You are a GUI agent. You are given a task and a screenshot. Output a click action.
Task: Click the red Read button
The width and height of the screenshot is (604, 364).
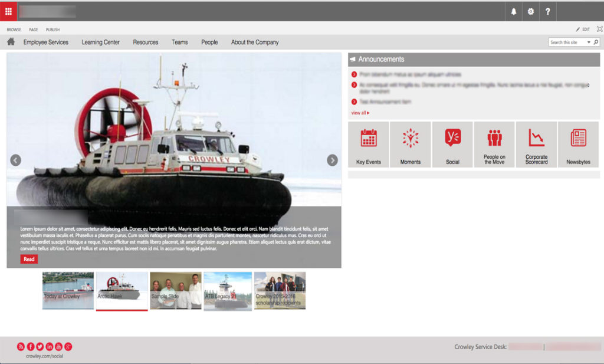click(29, 259)
